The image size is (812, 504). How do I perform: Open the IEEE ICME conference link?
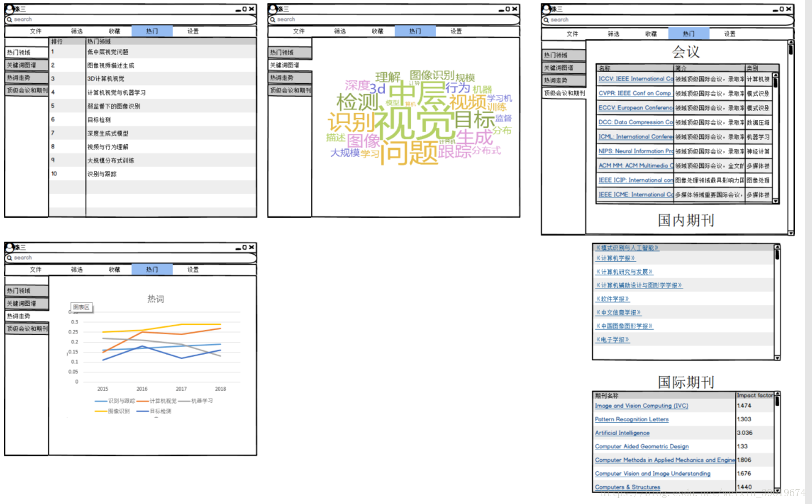636,194
